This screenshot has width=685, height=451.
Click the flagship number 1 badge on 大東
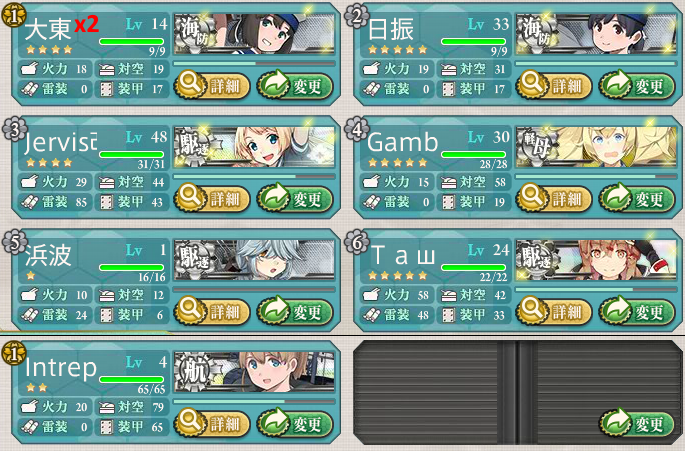13,15
